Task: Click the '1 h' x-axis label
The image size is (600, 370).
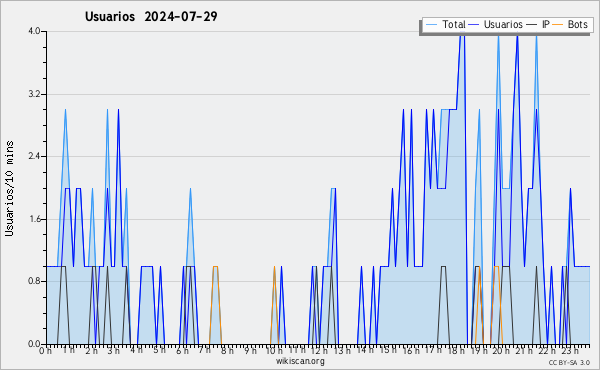Action: [69, 350]
